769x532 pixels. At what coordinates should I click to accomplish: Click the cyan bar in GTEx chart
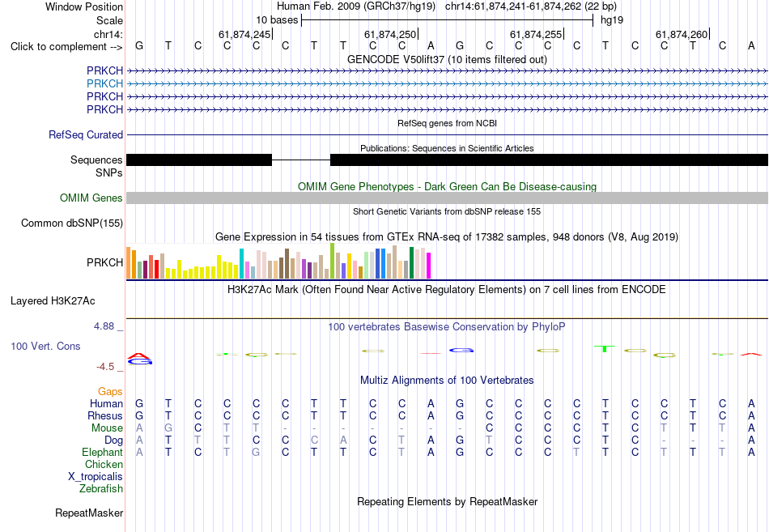[x=241, y=263]
